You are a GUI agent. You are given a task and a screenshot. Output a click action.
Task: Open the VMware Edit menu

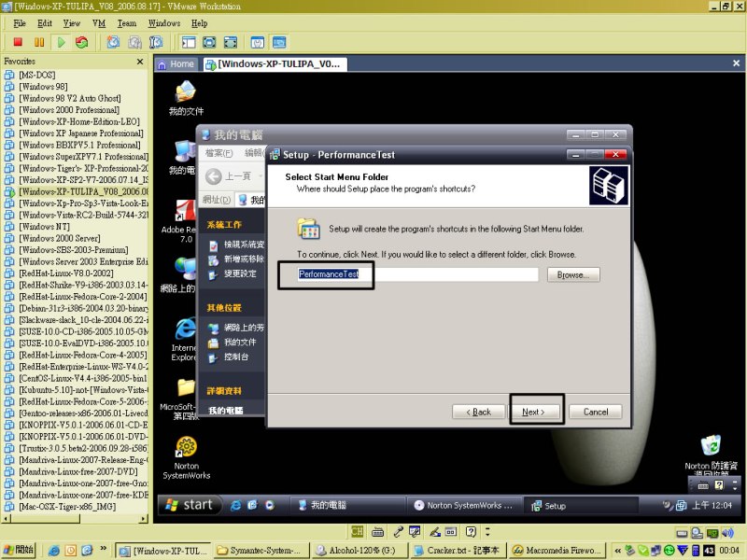tap(45, 23)
